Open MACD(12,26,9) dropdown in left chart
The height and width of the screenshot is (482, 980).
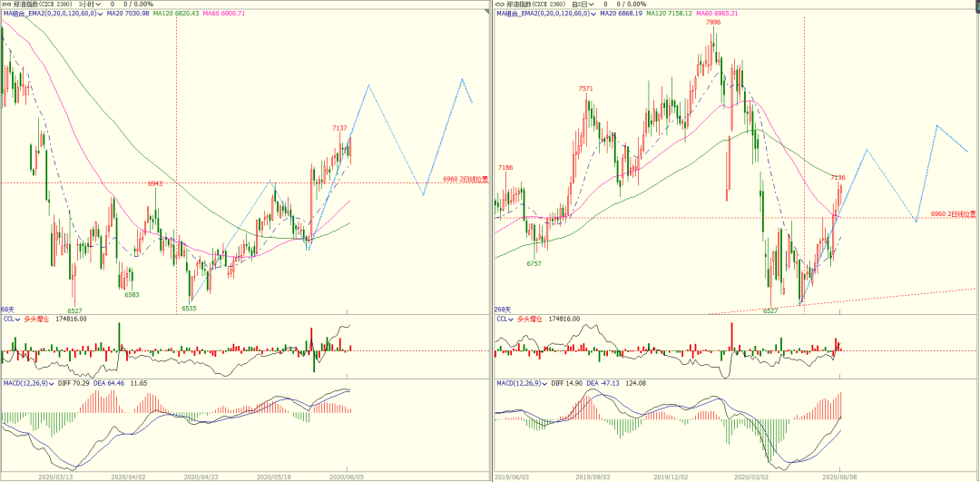tap(53, 382)
